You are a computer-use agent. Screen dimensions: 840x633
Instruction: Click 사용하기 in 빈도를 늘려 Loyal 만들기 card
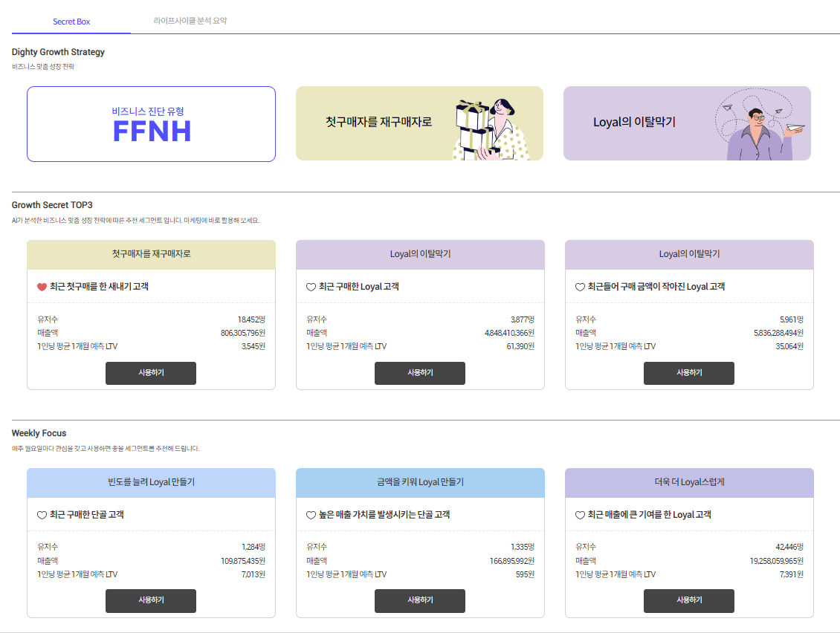(151, 601)
